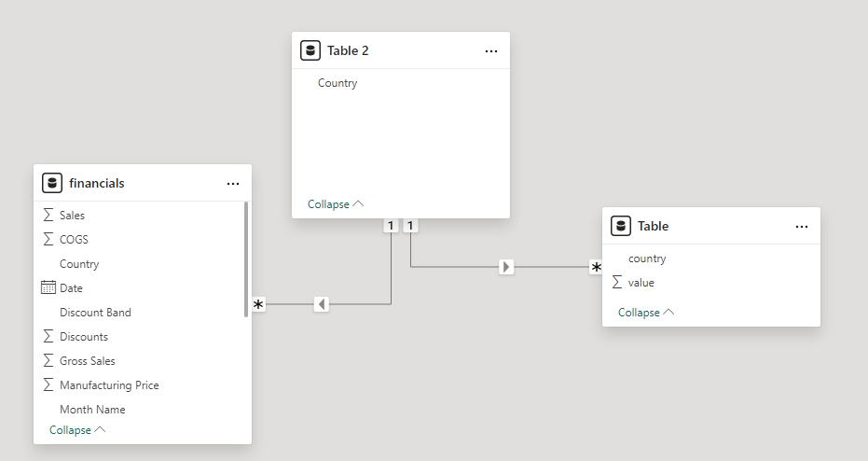
Task: Click the sigma icon beside COGS
Action: [x=48, y=239]
